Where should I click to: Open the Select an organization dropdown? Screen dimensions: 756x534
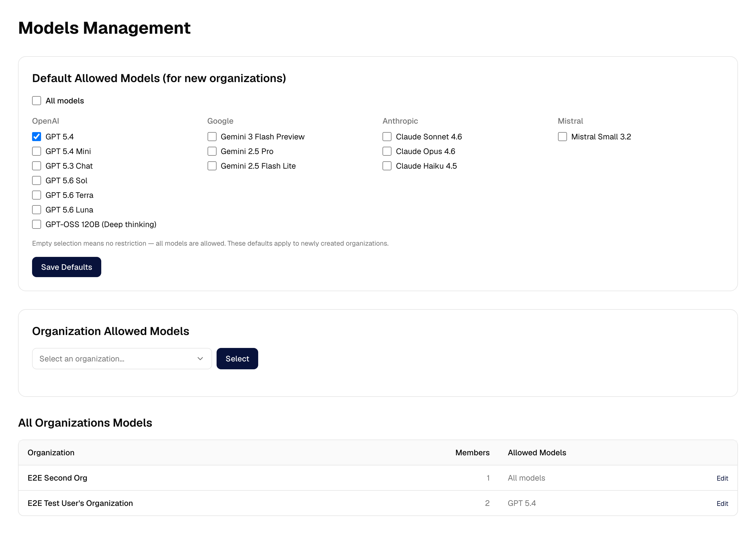click(122, 359)
